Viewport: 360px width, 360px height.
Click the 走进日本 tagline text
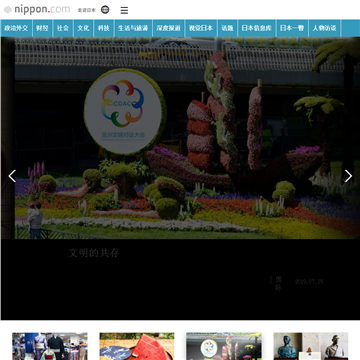pos(87,10)
